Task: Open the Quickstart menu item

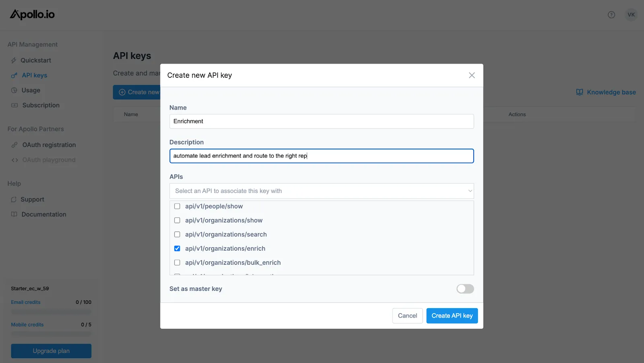Action: click(x=36, y=60)
